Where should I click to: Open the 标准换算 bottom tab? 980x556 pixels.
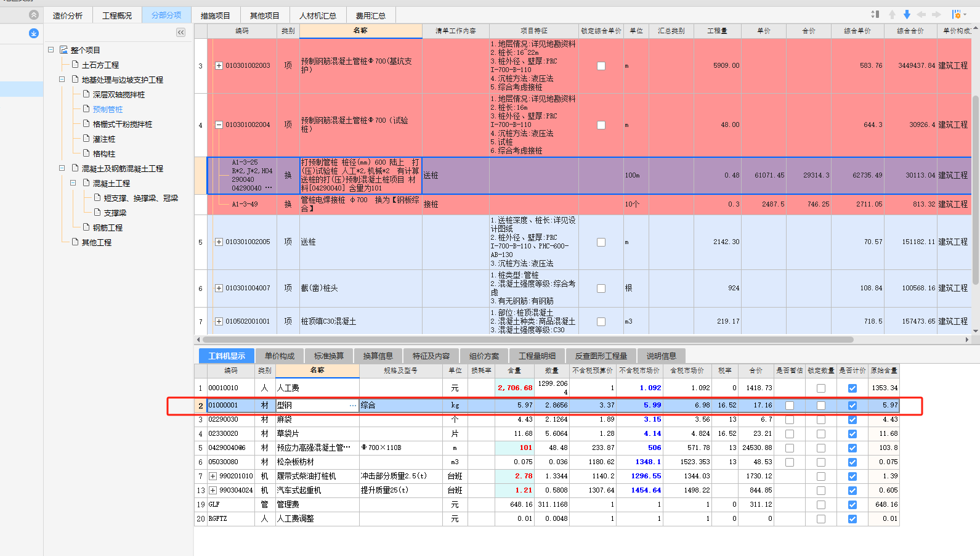[329, 356]
